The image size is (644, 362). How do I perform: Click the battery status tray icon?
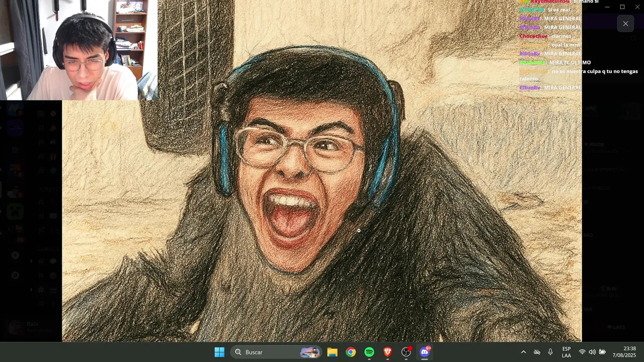click(602, 352)
